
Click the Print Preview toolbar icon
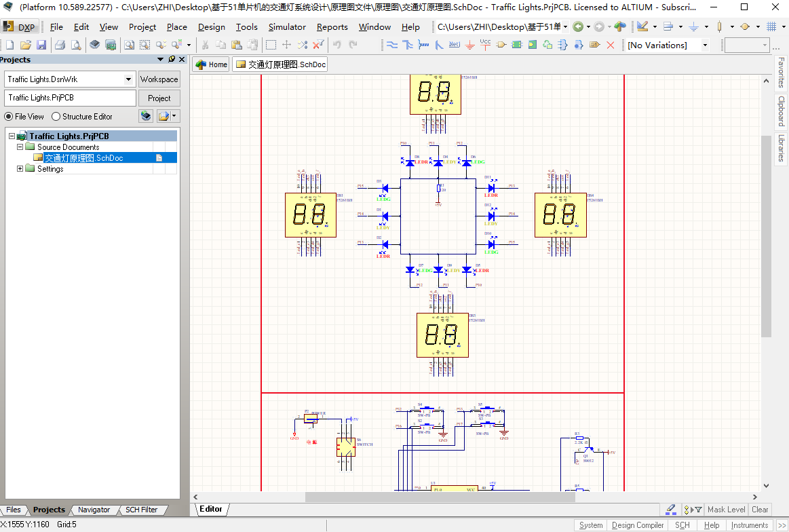click(75, 45)
